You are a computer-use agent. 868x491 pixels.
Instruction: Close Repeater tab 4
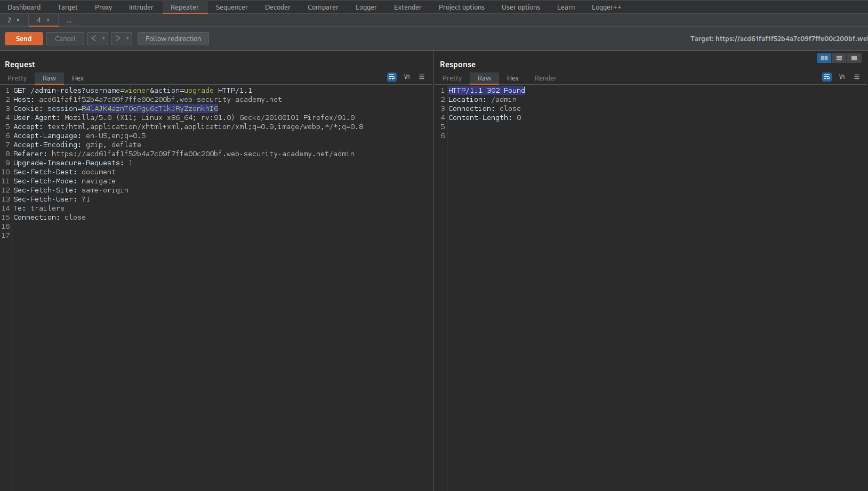[x=48, y=20]
